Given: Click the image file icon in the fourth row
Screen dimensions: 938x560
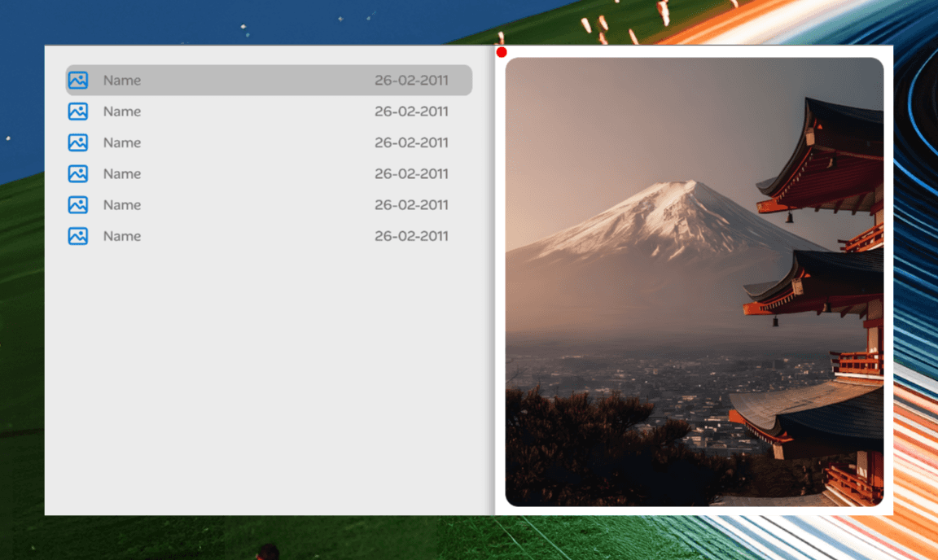Looking at the screenshot, I should pyautogui.click(x=78, y=173).
